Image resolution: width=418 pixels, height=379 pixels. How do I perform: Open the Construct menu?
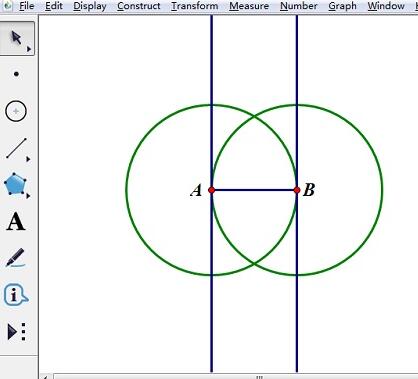[139, 6]
